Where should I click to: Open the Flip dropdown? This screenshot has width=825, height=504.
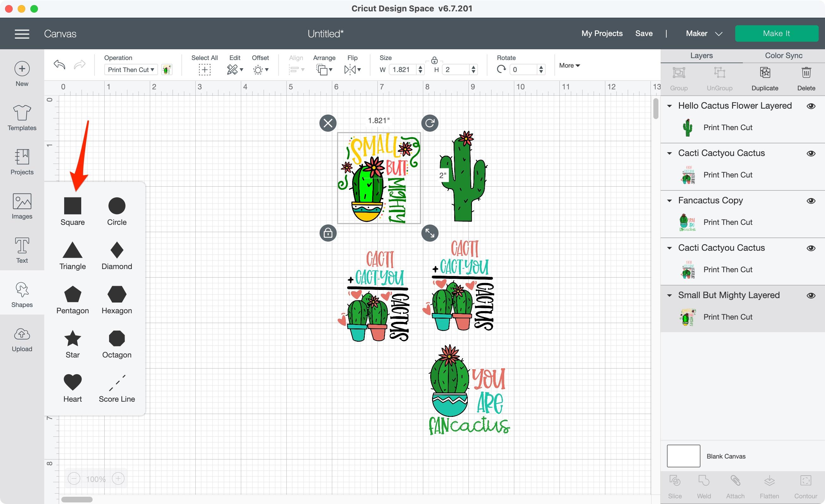pyautogui.click(x=352, y=69)
